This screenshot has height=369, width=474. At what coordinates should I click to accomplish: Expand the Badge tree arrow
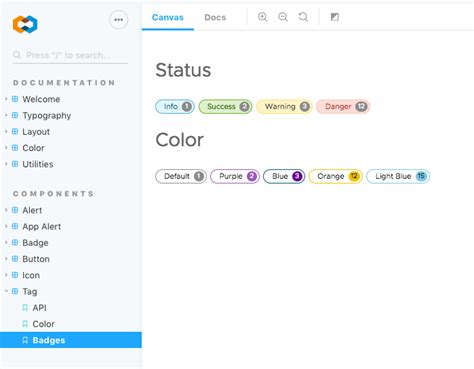coord(6,243)
